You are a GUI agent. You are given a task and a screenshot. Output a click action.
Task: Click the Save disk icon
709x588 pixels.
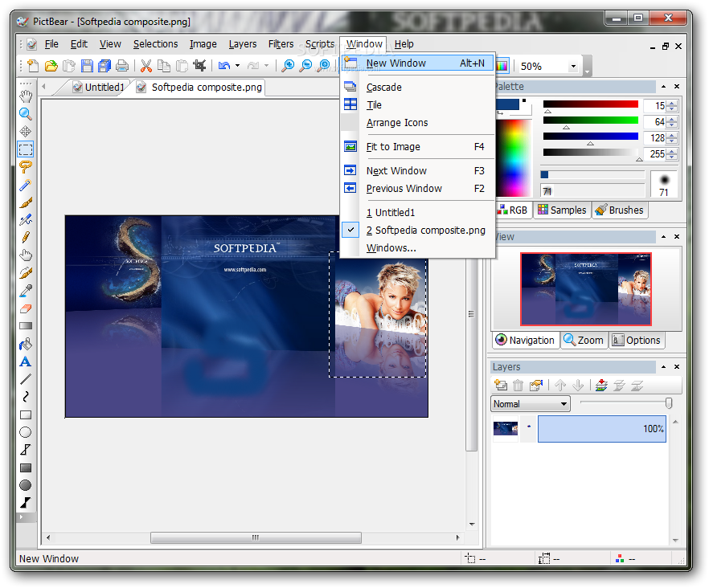[x=87, y=66]
